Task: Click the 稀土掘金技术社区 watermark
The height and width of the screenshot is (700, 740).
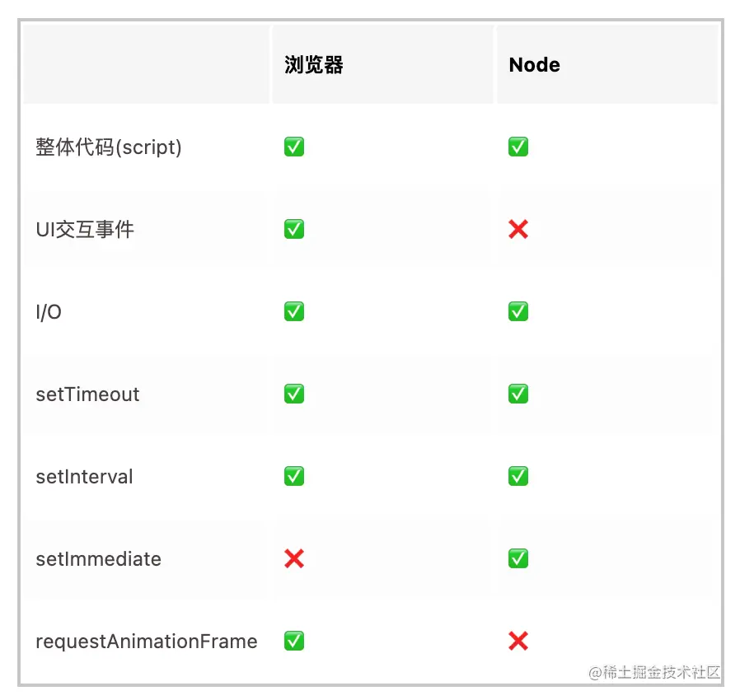Action: 654,672
